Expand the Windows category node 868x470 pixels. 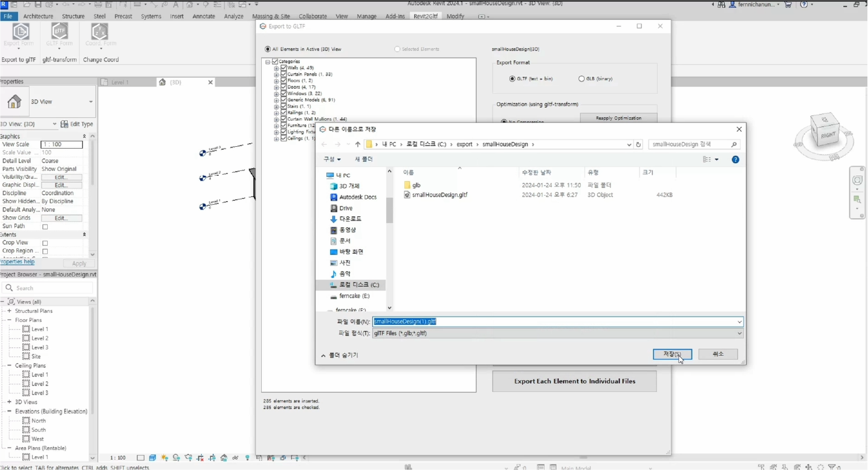pos(276,94)
